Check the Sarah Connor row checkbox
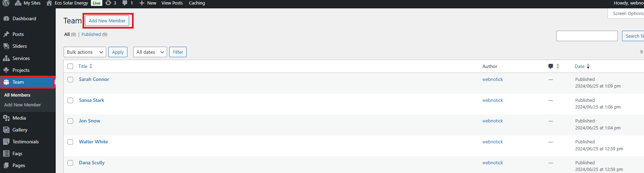The image size is (644, 173). click(x=70, y=80)
